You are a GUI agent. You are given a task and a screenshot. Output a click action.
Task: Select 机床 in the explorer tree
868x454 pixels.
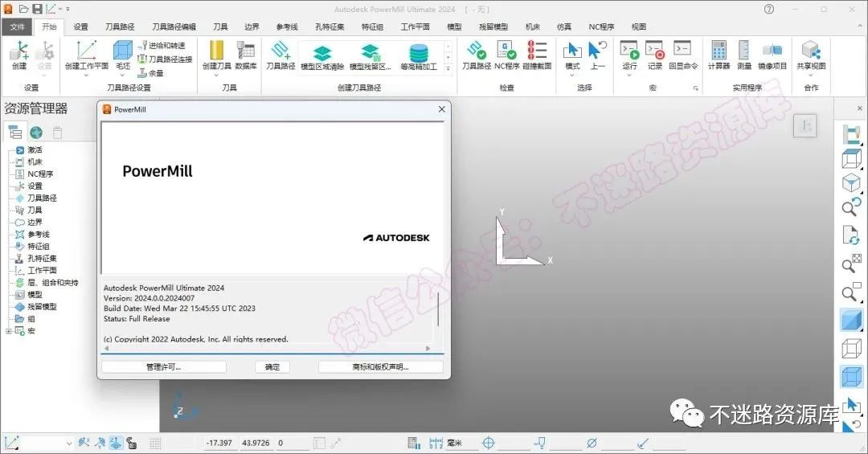[35, 162]
